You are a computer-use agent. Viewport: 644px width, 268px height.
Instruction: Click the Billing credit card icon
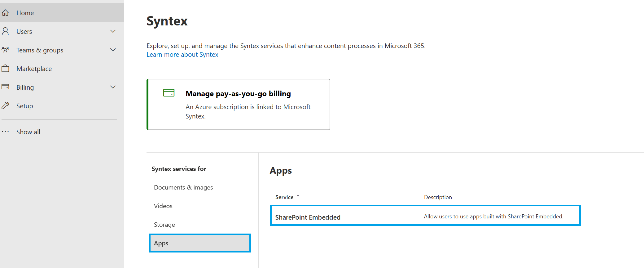pyautogui.click(x=5, y=87)
